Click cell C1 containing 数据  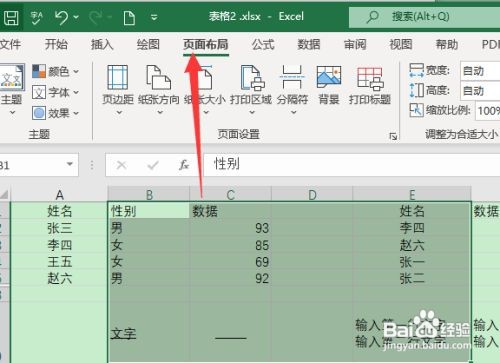pos(230,211)
